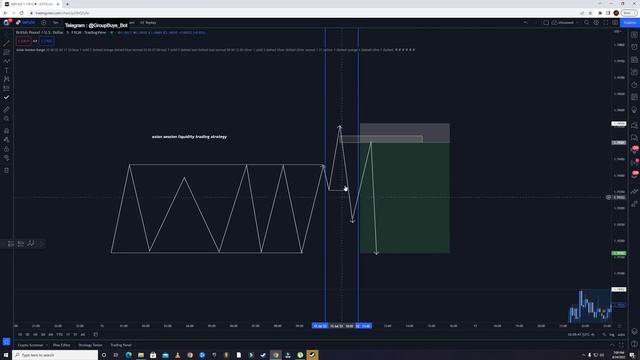Lock all drawing tools

(6, 149)
